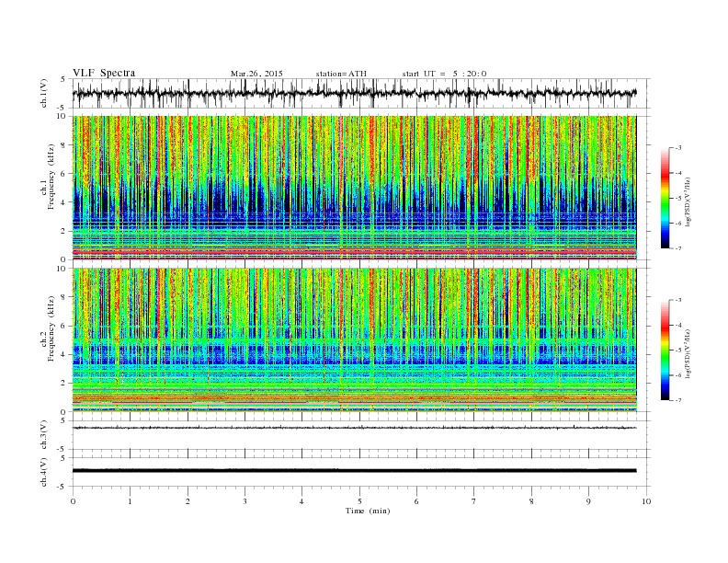Click the ch.2 "Frequency (kHz)" axis label
This screenshot has width=728, height=563.
coord(51,329)
